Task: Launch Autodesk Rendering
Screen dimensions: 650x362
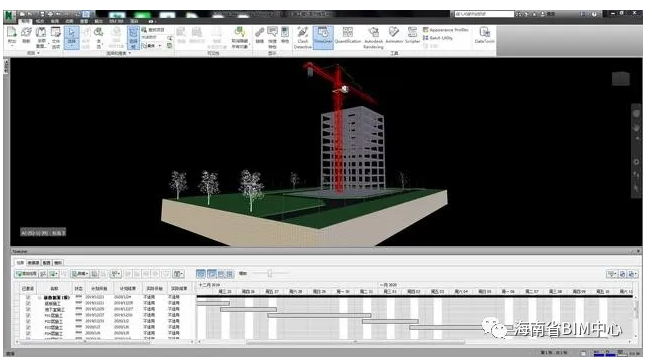Action: pyautogui.click(x=373, y=37)
